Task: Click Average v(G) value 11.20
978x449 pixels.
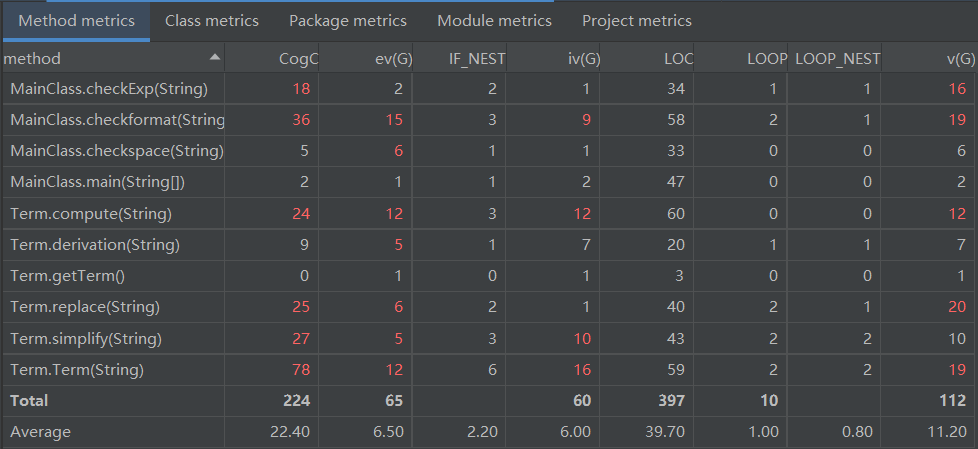Action: coord(949,432)
